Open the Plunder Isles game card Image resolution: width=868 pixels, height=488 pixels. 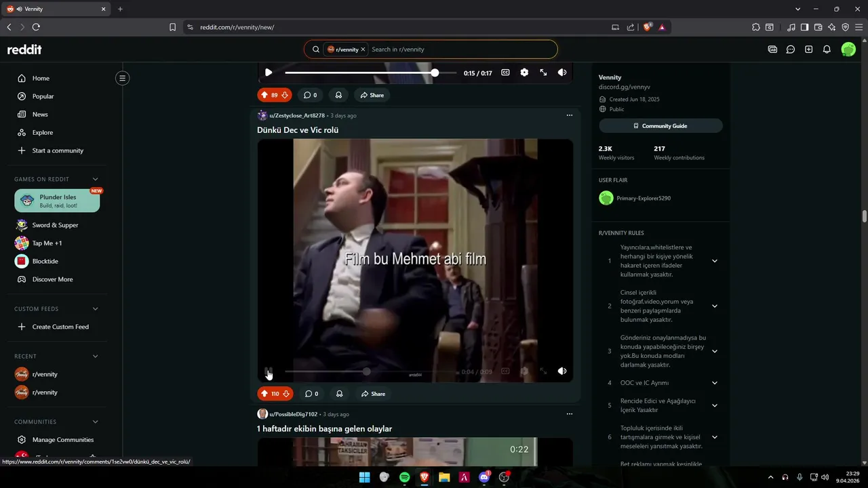pyautogui.click(x=57, y=201)
